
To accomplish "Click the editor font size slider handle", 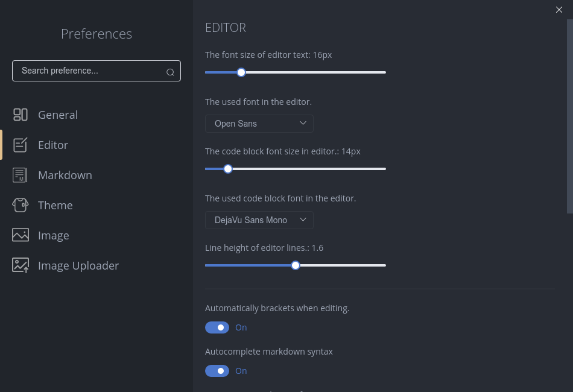I will click(x=241, y=72).
